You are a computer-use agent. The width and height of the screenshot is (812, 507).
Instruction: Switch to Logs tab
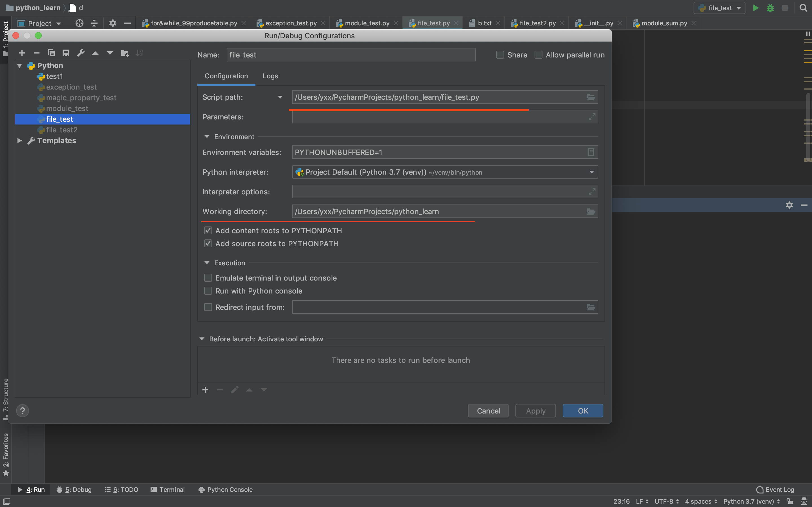click(x=270, y=76)
